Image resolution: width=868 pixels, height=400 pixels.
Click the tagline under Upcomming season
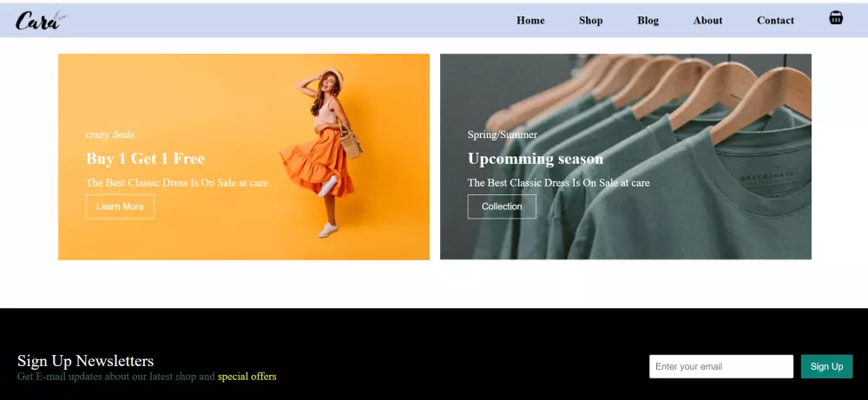pos(558,183)
